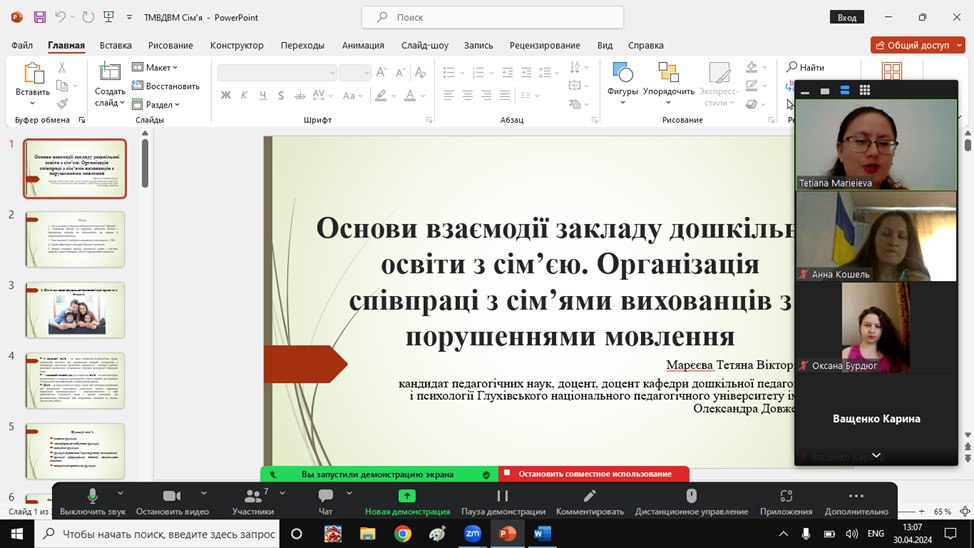The height and width of the screenshot is (548, 974).
Task: Expand the Раздел section dropdown
Action: [x=158, y=104]
